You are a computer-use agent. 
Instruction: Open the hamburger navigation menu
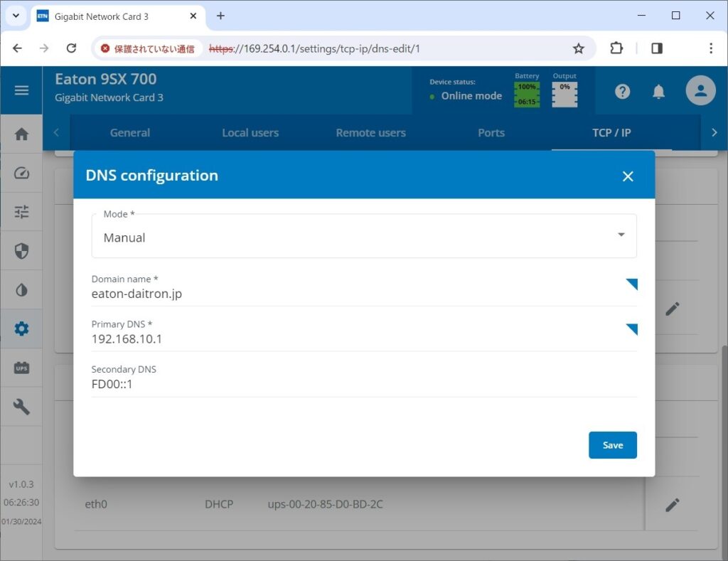pos(21,90)
